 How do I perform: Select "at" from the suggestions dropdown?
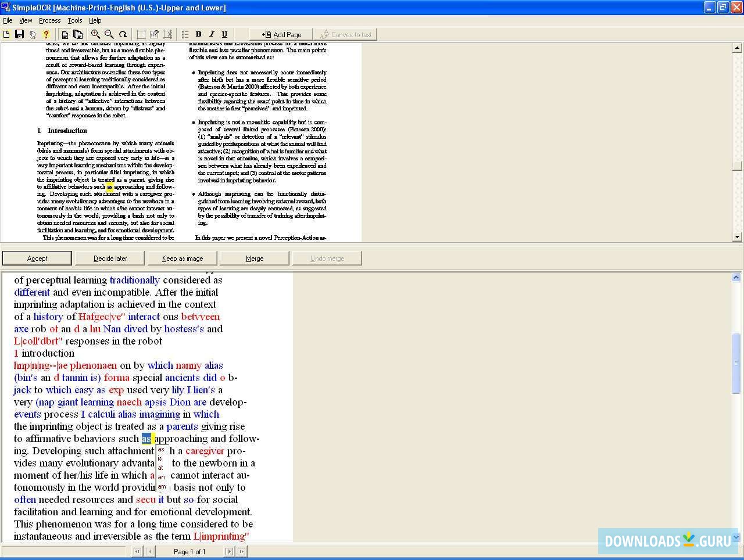[160, 468]
